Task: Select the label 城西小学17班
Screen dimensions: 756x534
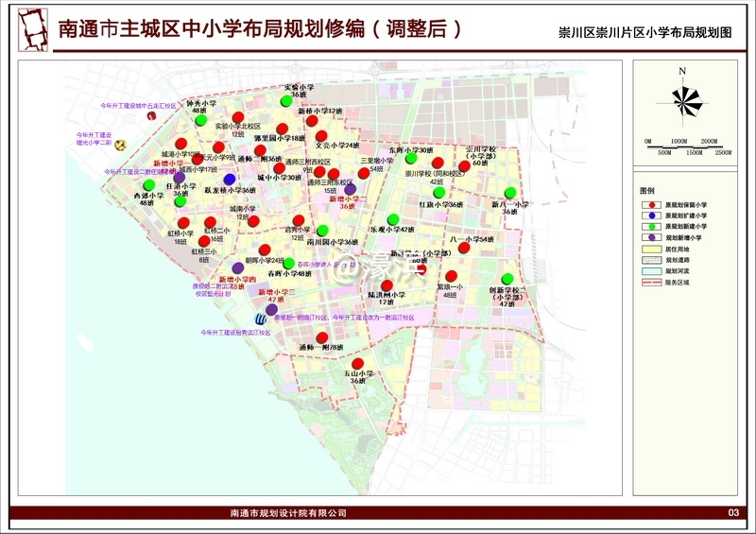Action: click(198, 169)
